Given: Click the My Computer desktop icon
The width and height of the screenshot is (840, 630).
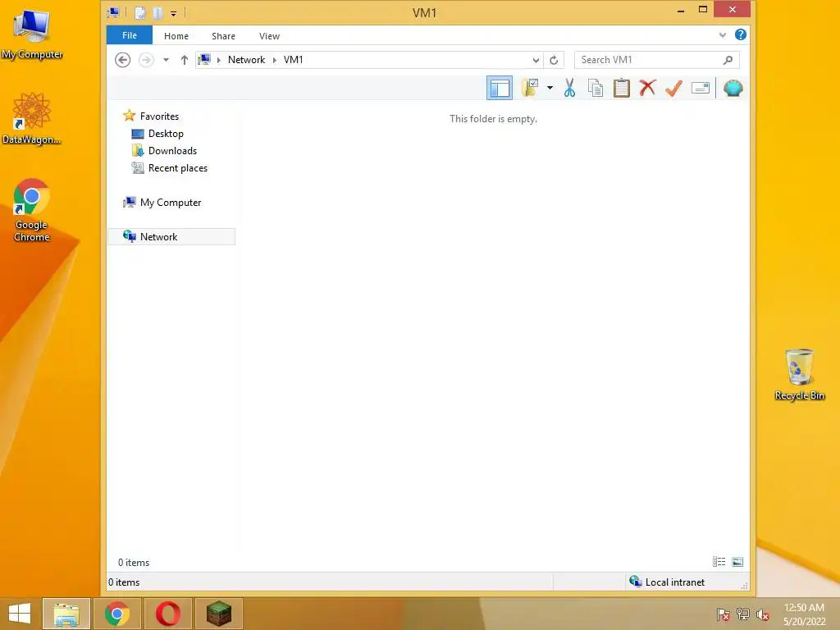Looking at the screenshot, I should tap(32, 33).
